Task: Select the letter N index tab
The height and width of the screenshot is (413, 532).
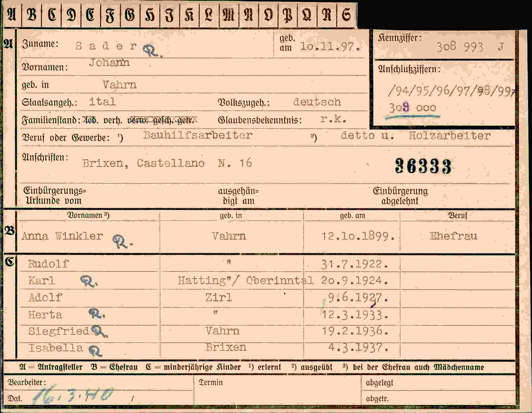Action: [248, 15]
